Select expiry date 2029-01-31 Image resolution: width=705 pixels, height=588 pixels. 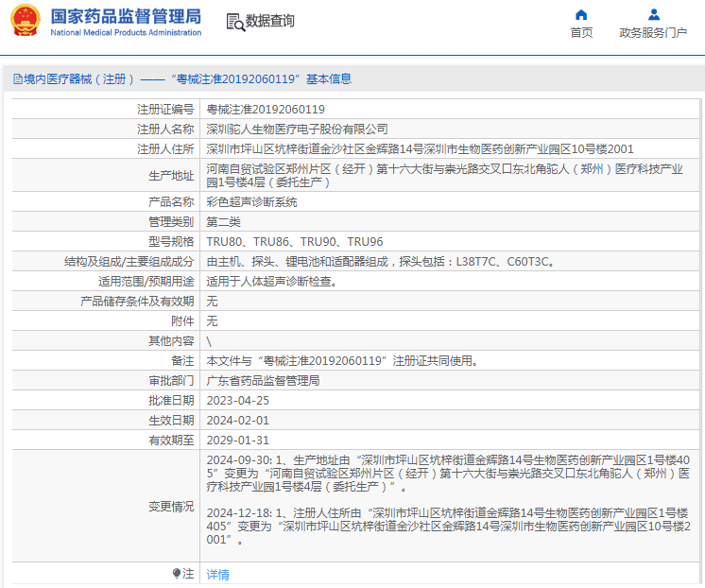pos(238,440)
